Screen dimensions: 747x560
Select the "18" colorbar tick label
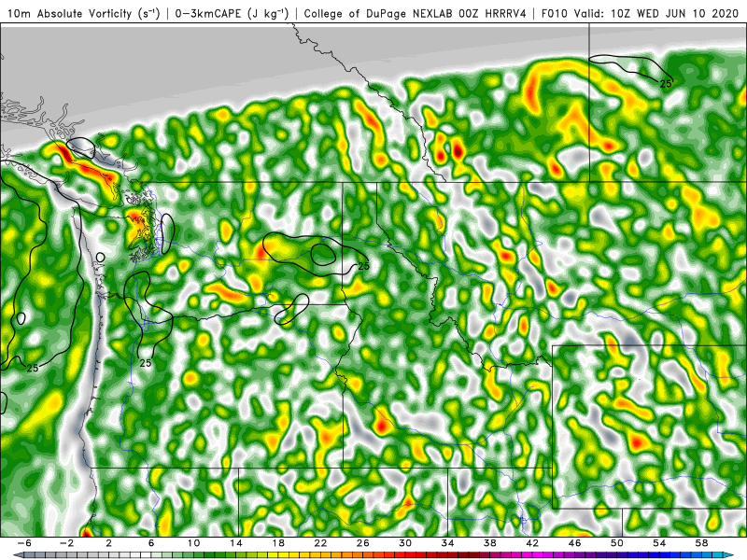pos(278,543)
